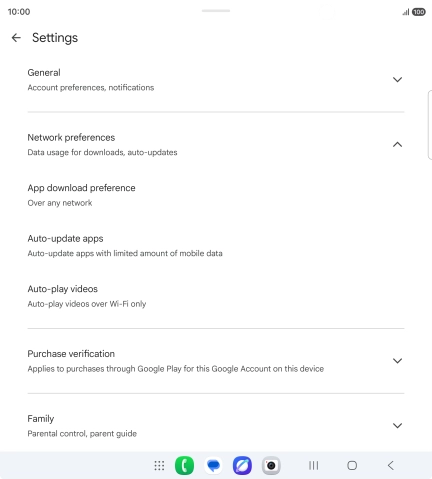Open Auto-play videos setting

tap(216, 296)
